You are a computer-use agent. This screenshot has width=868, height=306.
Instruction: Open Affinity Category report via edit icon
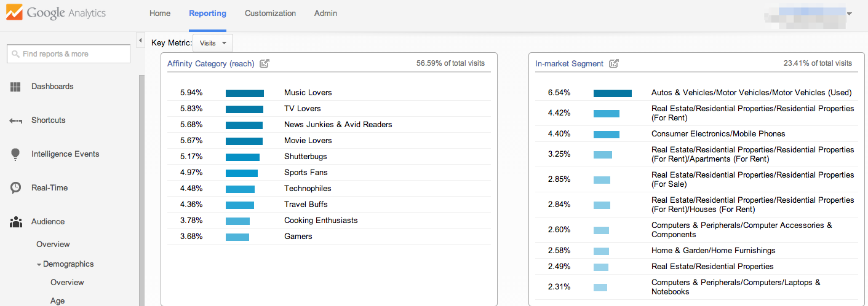(265, 63)
